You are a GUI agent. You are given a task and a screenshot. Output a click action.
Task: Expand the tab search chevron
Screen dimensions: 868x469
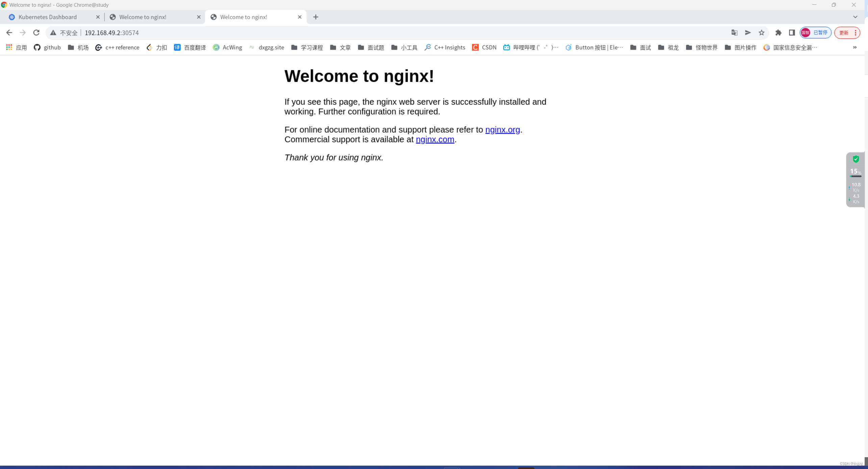coord(855,17)
